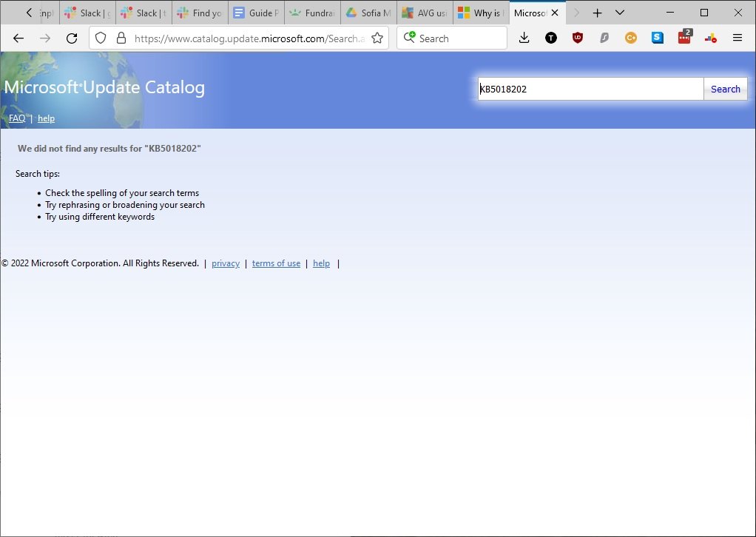The width and height of the screenshot is (756, 537).
Task: Click the gray feather extension icon
Action: pyautogui.click(x=604, y=38)
